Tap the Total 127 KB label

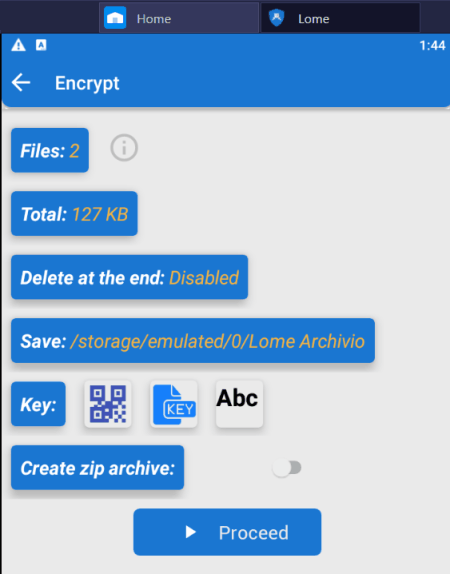74,213
